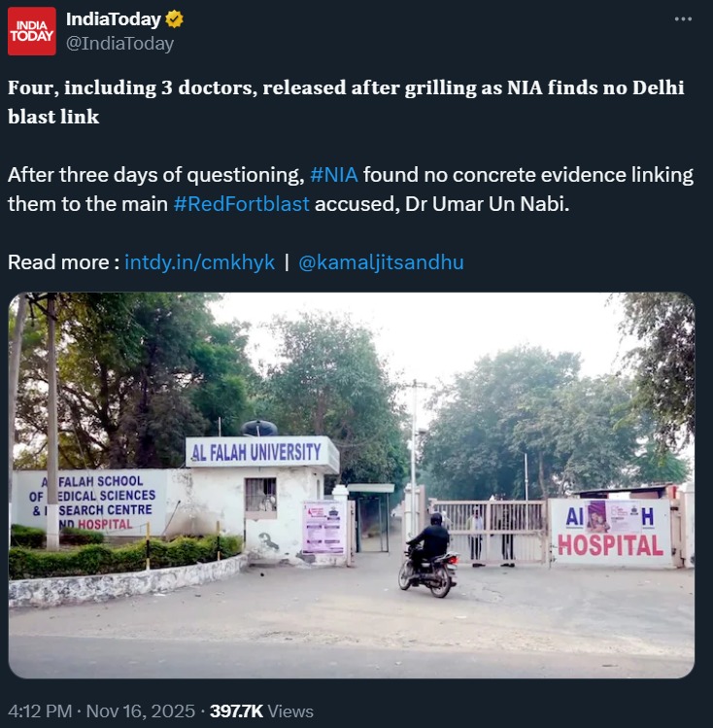Click the gold verified badge
This screenshot has height=728, width=713.
pyautogui.click(x=175, y=19)
